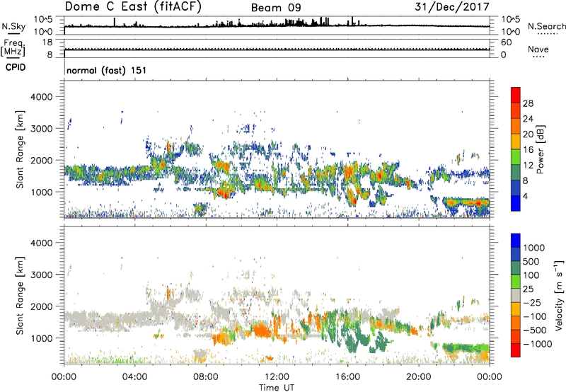Click the gray -25 to 25 velocity band
Screen dimensions: 566x392
pyautogui.click(x=516, y=295)
